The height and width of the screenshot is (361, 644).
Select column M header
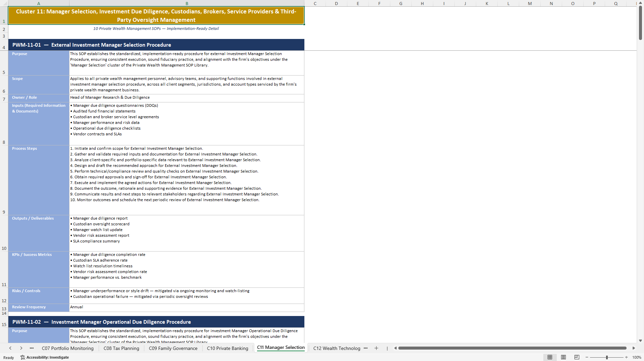530,3
